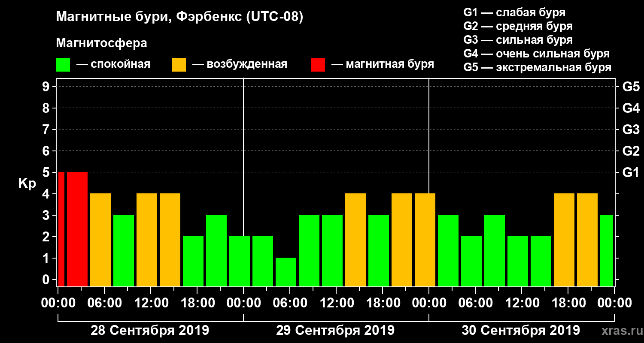This screenshot has height=343, width=644.
Task: Click the '— магнитная буря' legend label
Action: point(383,64)
